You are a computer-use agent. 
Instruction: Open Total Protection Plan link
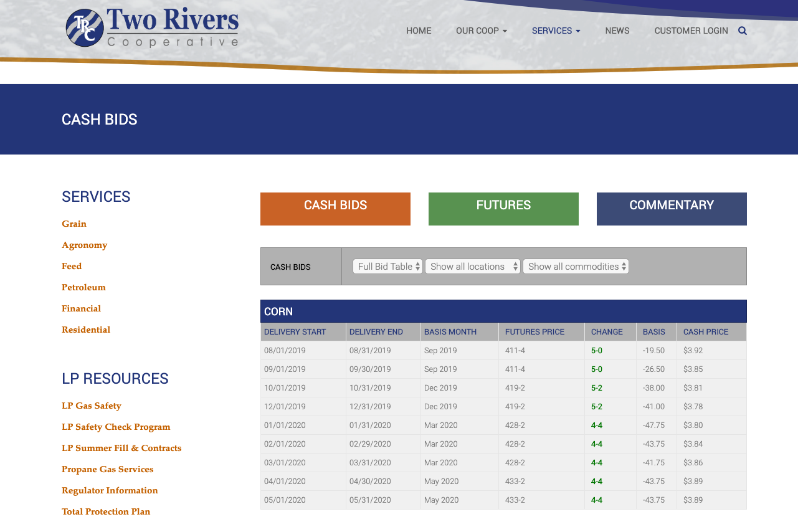point(106,511)
